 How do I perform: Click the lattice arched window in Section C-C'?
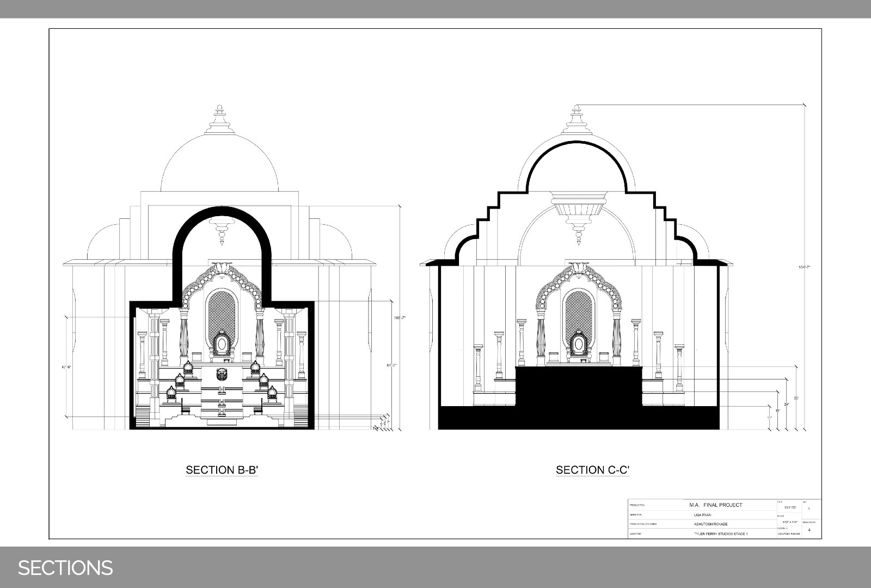tap(578, 308)
